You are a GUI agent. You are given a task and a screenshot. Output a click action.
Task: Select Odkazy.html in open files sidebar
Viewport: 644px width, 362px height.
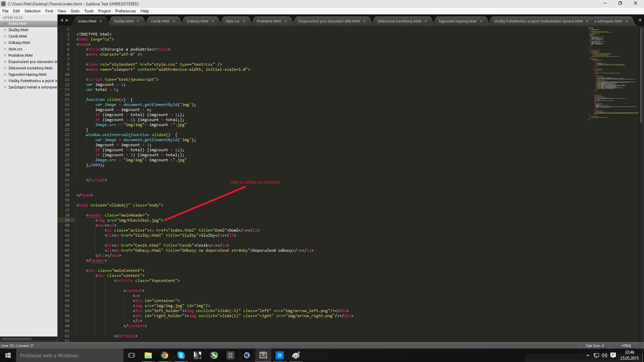(x=19, y=43)
